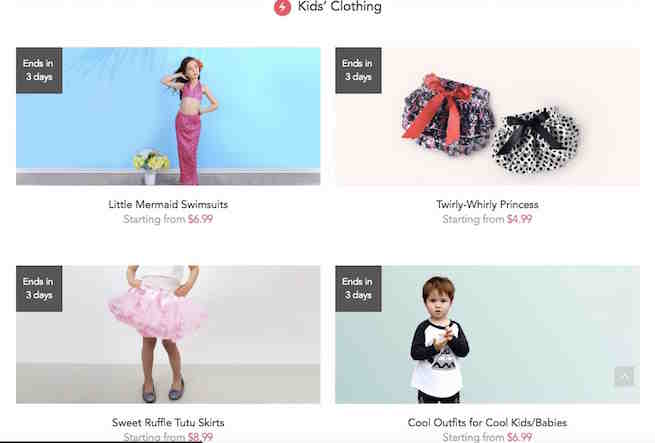Click the $6.99 price under Cool Outfits
655x443 pixels.
(x=520, y=437)
